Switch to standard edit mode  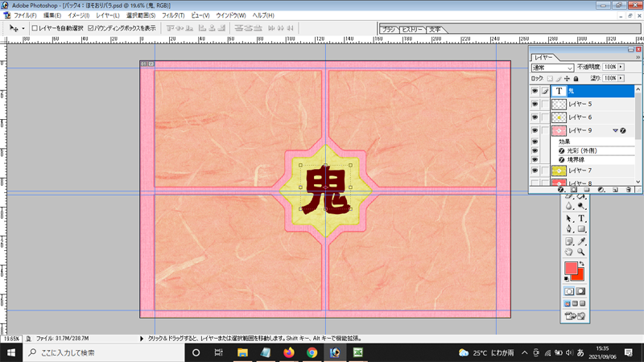pyautogui.click(x=569, y=291)
